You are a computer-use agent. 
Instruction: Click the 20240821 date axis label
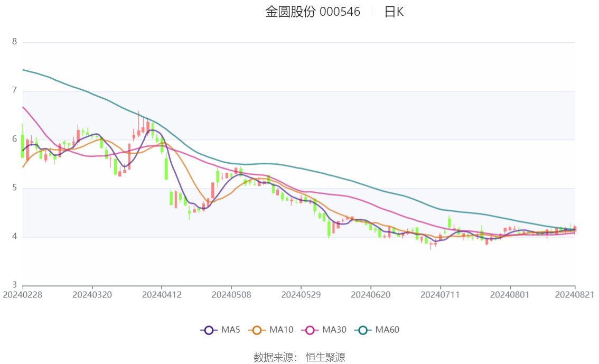575,295
